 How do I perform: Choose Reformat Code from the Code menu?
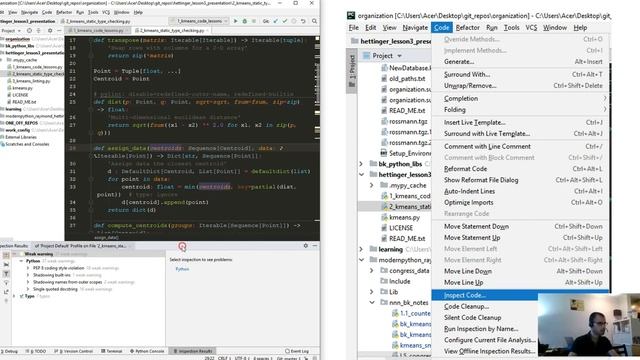tap(520, 169)
